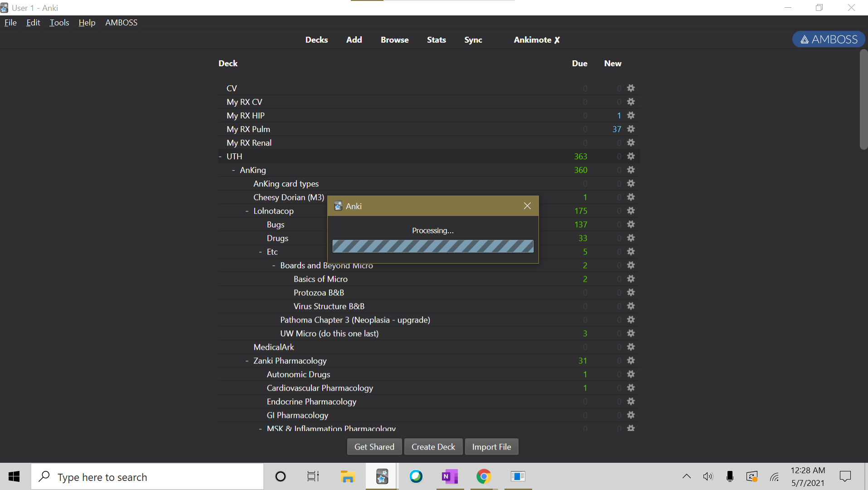Close the Processing dialog
This screenshot has height=490, width=868.
click(x=527, y=206)
